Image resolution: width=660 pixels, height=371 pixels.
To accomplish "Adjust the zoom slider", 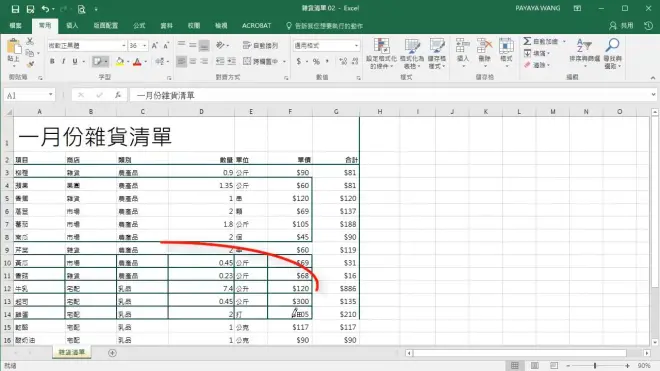I will point(595,366).
